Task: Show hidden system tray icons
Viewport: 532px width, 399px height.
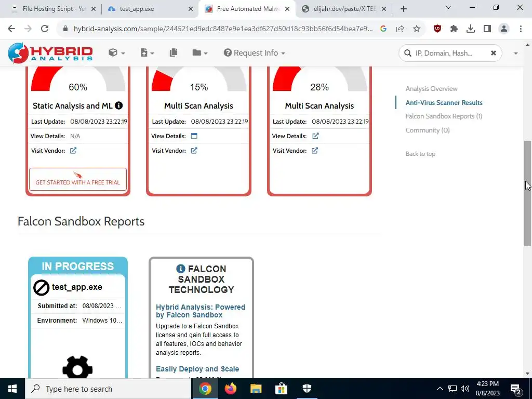Action: (x=440, y=389)
